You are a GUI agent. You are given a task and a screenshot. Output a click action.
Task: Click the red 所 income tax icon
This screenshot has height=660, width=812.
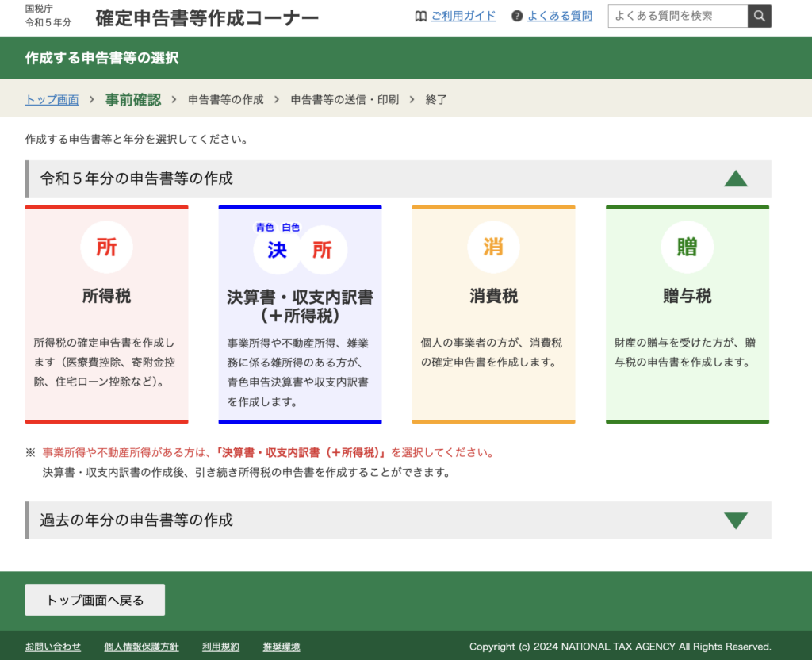106,247
